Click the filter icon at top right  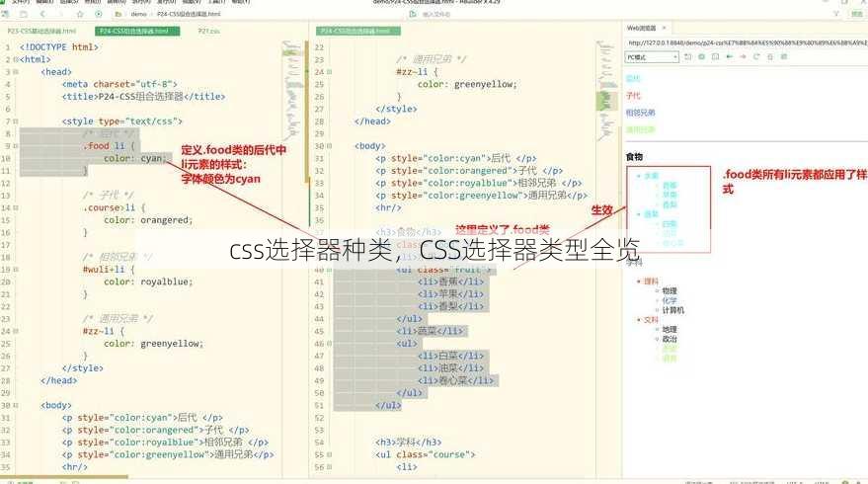(835, 14)
